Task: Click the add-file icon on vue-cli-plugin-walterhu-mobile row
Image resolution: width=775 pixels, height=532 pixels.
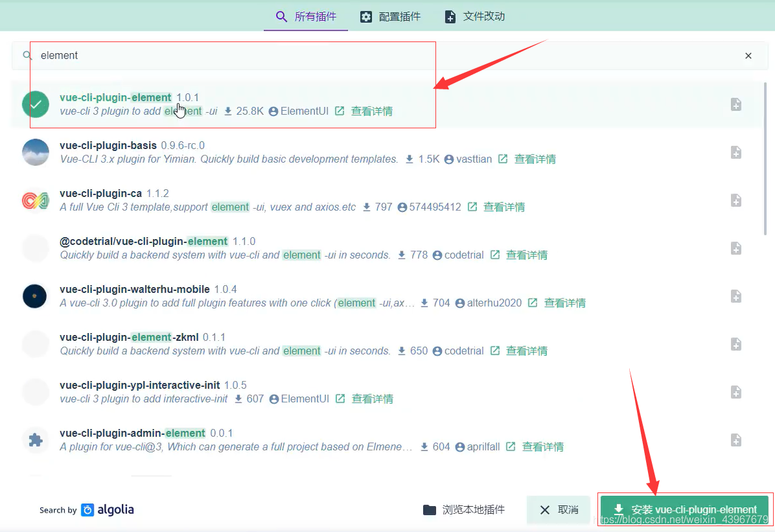Action: click(736, 296)
